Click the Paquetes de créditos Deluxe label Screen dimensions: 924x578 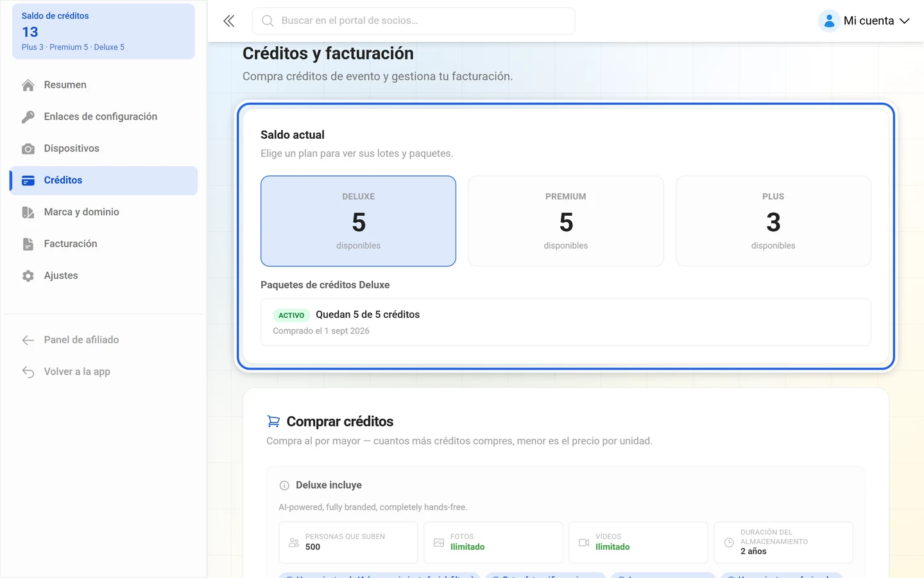tap(325, 285)
